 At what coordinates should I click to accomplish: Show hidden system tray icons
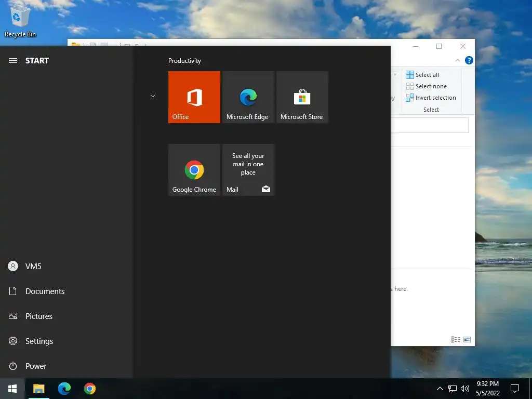[x=440, y=389]
